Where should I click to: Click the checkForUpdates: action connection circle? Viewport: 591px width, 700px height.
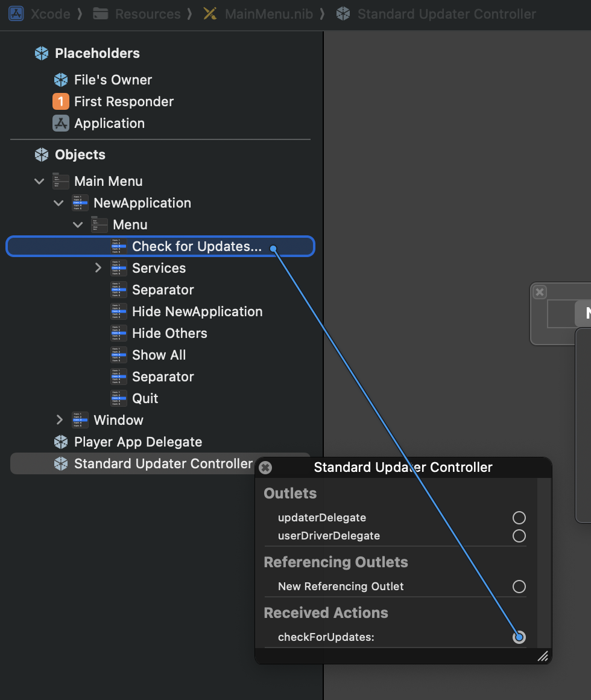[519, 637]
